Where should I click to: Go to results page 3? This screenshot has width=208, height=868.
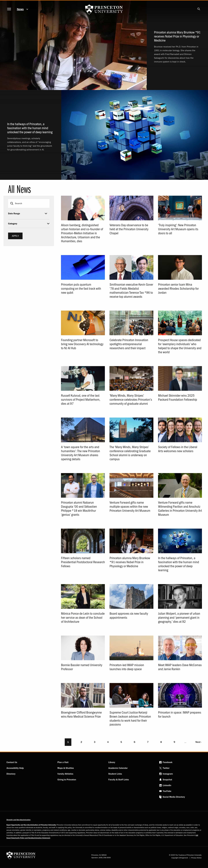point(95,742)
